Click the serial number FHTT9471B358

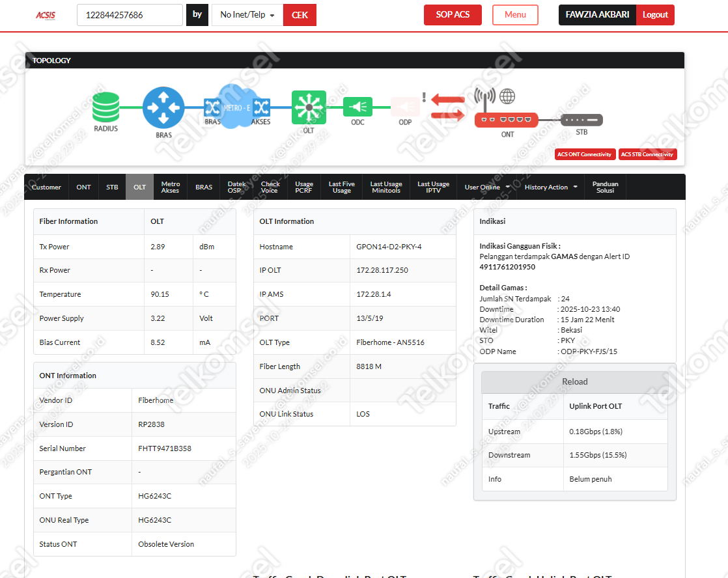click(165, 448)
